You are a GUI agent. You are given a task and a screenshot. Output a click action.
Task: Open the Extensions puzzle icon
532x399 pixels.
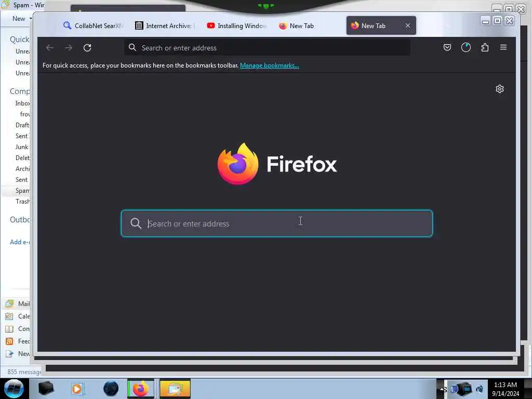[x=485, y=47]
